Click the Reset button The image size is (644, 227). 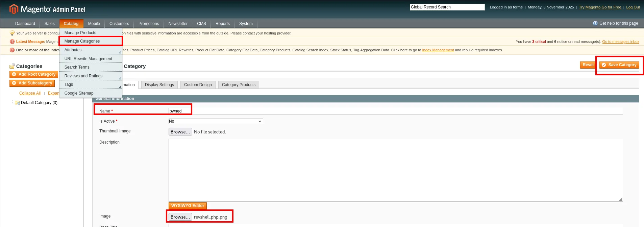click(x=588, y=65)
